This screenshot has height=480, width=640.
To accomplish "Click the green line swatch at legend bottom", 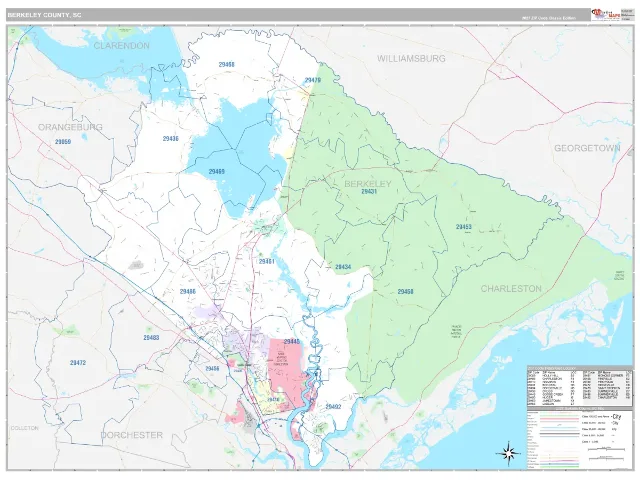I will click(560, 465).
